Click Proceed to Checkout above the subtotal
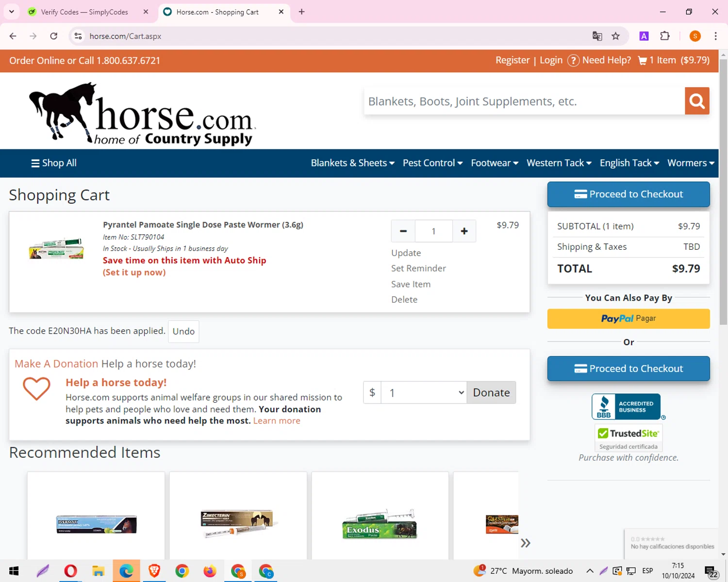The height and width of the screenshot is (582, 728). coord(629,194)
